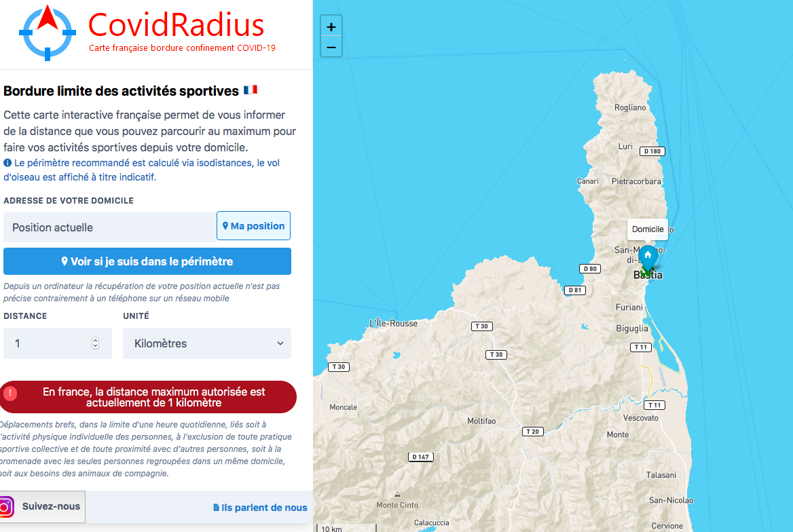Click the D 80 road marker on map

[x=591, y=269]
